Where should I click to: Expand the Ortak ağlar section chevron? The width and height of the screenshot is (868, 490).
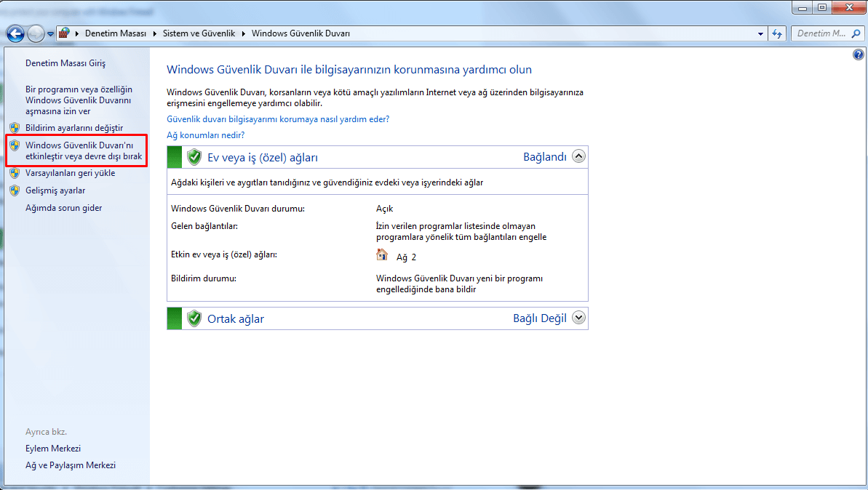pyautogui.click(x=578, y=318)
